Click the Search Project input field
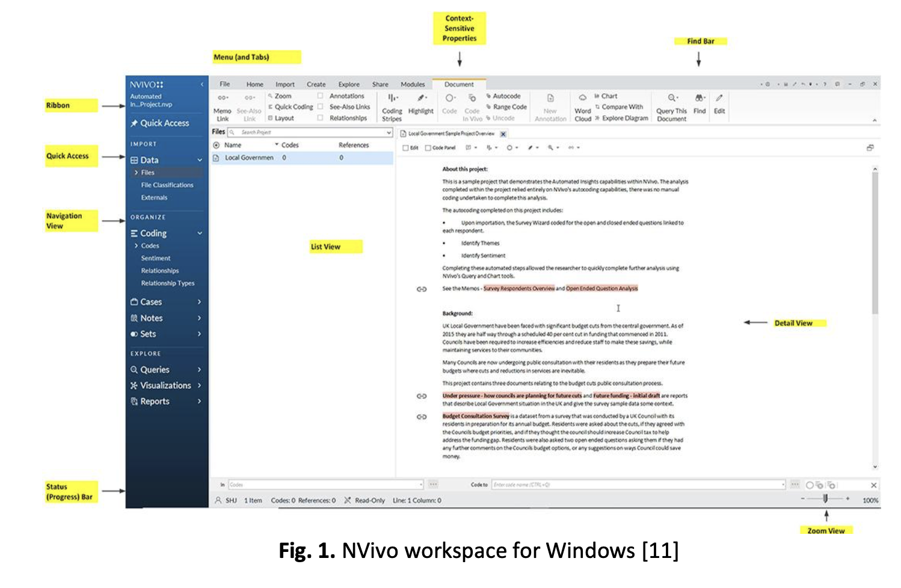Screen dimensions: 901x588 point(310,132)
